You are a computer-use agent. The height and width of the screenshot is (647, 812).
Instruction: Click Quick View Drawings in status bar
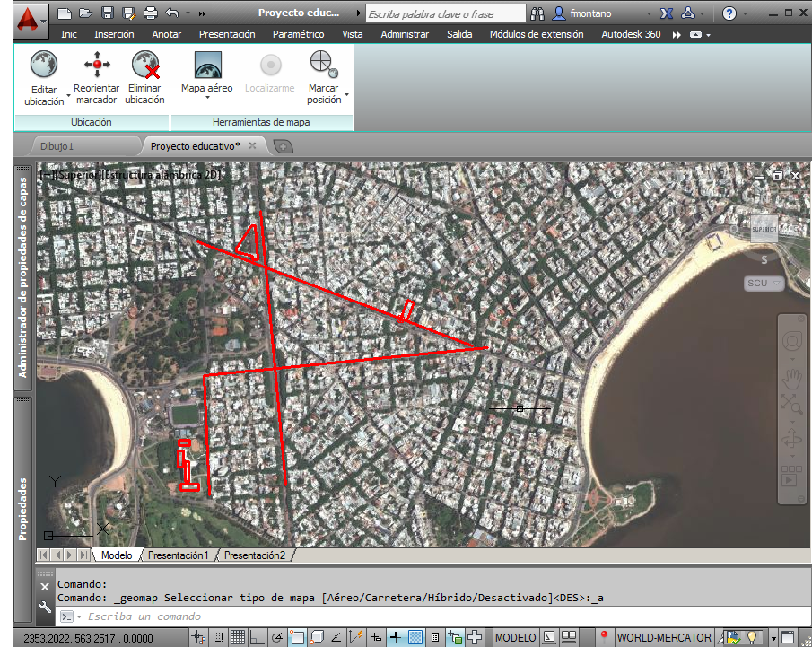pos(570,637)
